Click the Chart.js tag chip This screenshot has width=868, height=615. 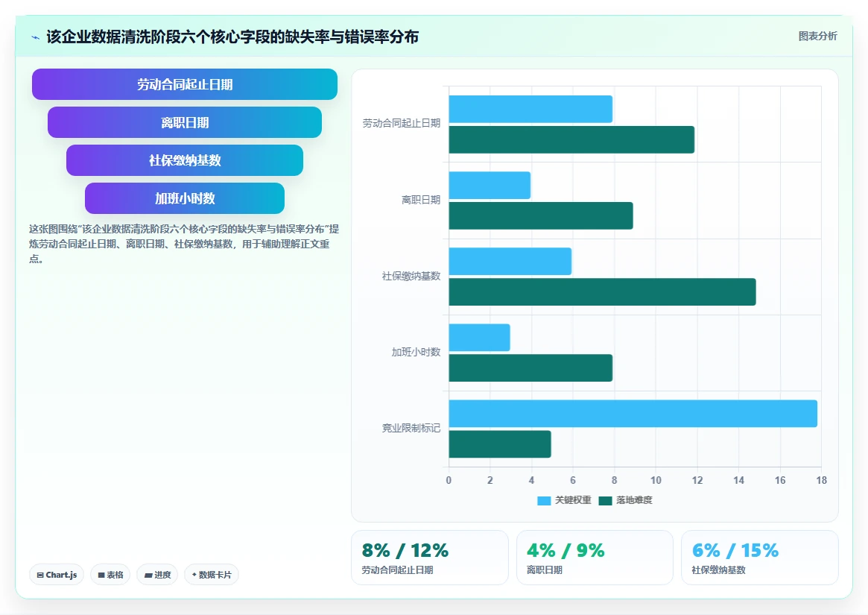coord(57,575)
